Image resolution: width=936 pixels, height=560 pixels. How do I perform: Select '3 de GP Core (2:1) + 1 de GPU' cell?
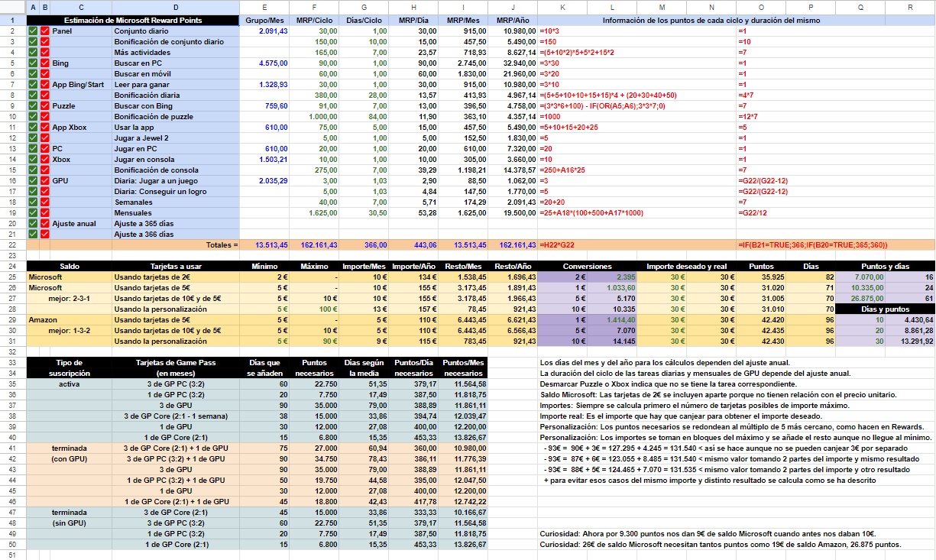177,448
